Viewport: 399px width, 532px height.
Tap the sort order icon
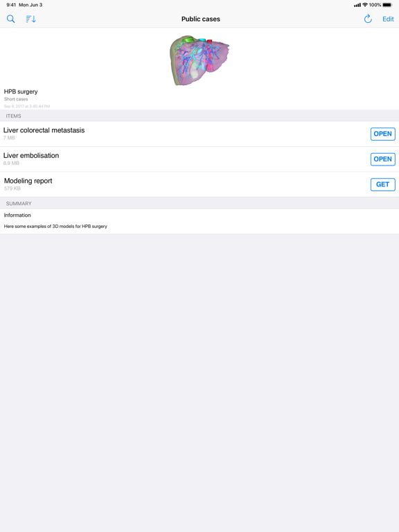(x=31, y=19)
